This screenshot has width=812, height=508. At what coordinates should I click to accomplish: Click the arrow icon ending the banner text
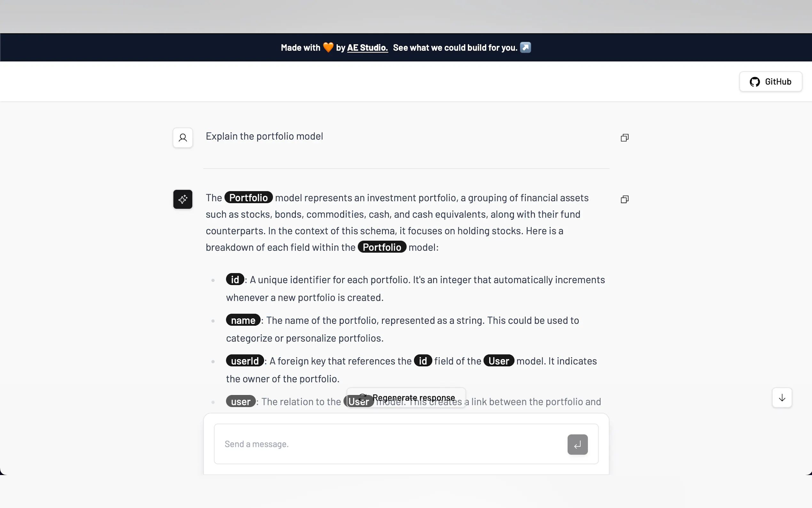(525, 47)
